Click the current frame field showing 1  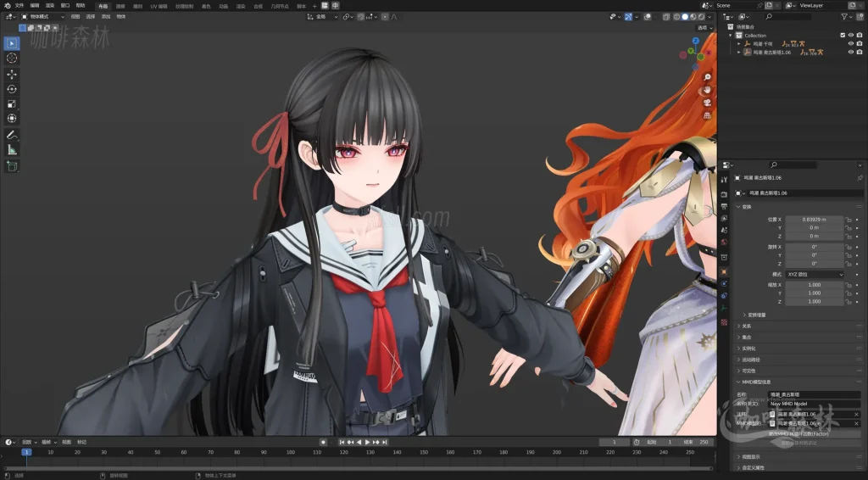(614, 443)
